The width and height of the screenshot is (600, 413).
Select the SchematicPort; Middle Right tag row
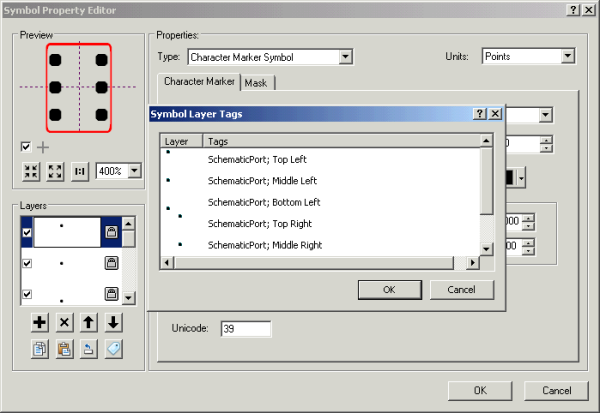320,245
